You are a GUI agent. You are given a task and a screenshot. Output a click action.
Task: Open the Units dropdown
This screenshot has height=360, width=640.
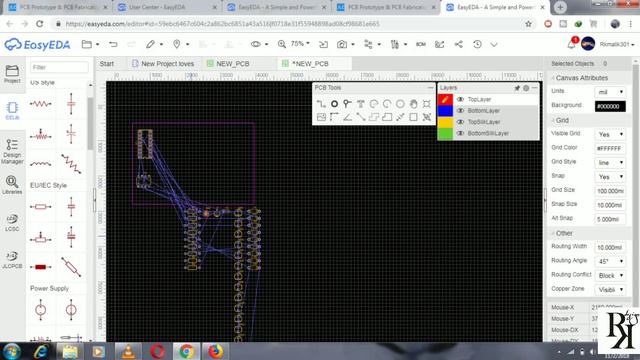click(x=610, y=92)
